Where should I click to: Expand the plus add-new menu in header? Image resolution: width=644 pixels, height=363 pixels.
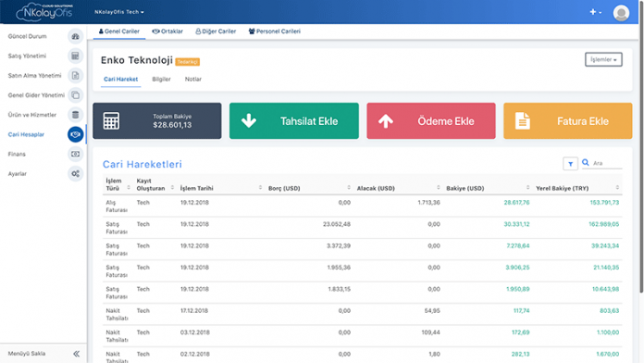596,12
